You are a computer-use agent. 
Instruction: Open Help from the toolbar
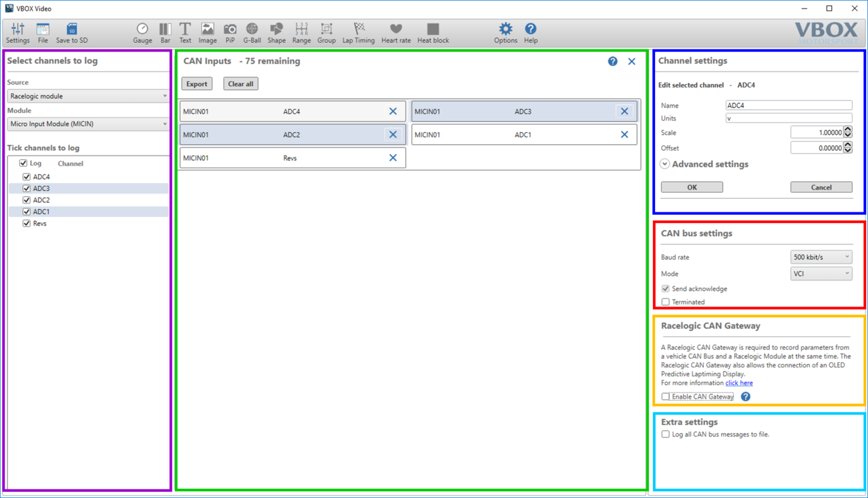pos(530,33)
